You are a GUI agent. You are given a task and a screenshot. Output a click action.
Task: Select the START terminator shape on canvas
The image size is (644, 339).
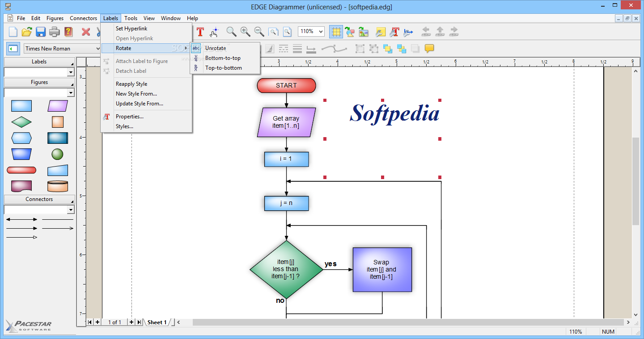point(286,85)
